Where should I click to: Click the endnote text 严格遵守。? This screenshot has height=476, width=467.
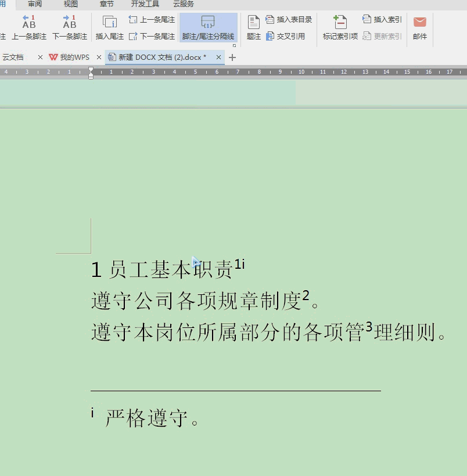(152, 419)
